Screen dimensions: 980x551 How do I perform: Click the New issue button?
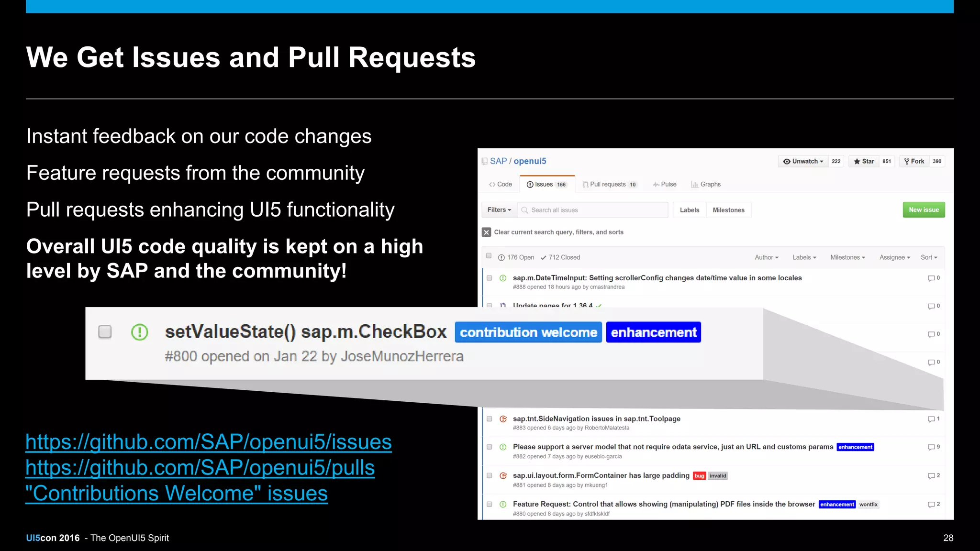click(924, 210)
